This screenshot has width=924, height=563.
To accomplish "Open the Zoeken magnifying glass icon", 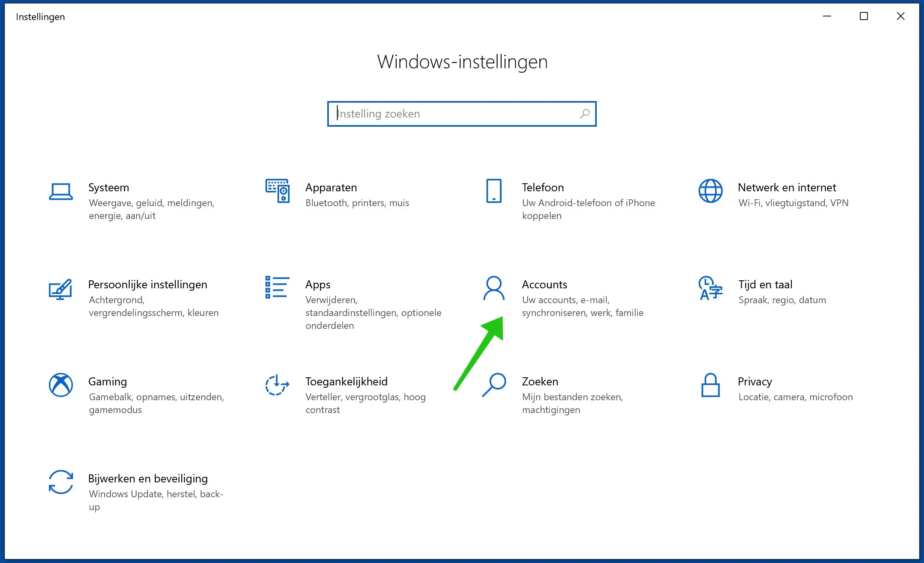I will [x=494, y=385].
